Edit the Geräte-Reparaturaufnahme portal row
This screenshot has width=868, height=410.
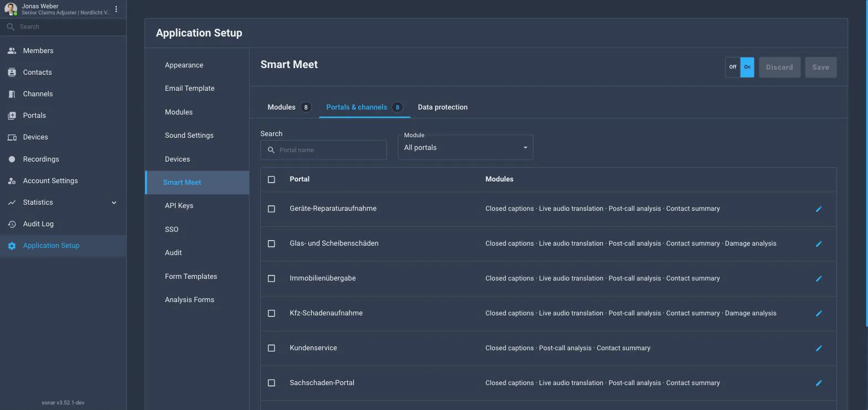[819, 209]
